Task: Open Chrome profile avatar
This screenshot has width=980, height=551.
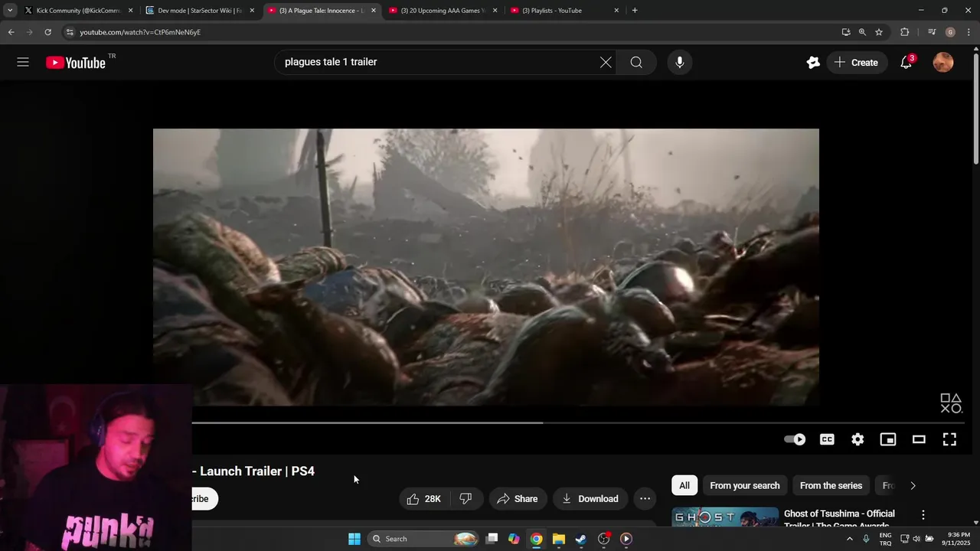Action: tap(950, 32)
